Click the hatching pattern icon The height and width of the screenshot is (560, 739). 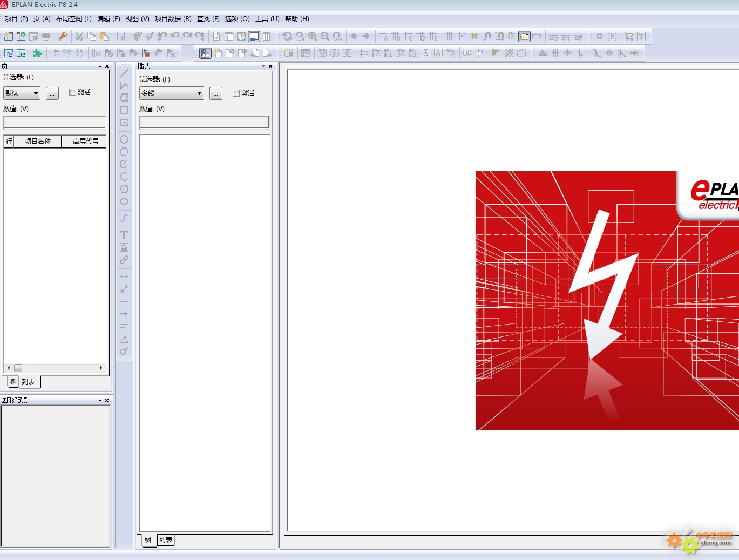(509, 53)
